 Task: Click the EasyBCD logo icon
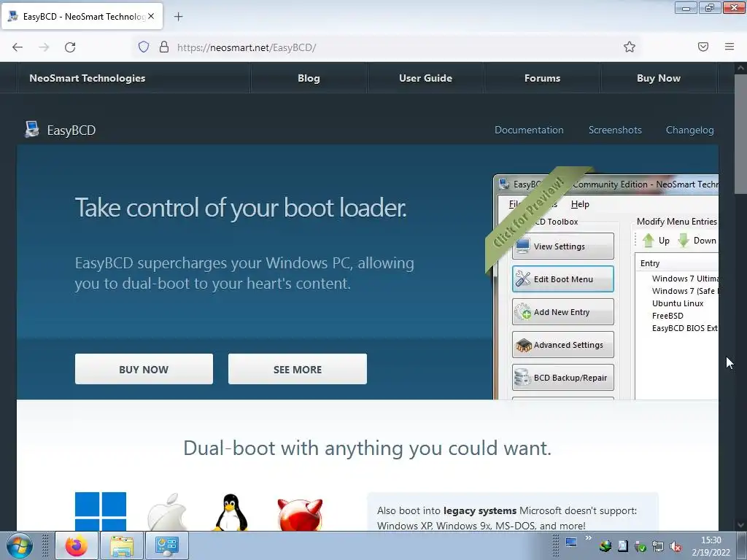point(32,129)
